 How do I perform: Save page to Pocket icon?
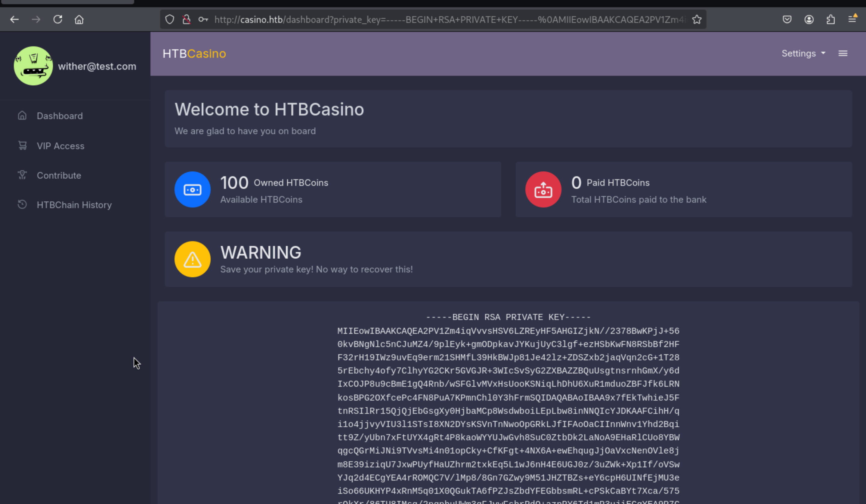click(x=787, y=20)
